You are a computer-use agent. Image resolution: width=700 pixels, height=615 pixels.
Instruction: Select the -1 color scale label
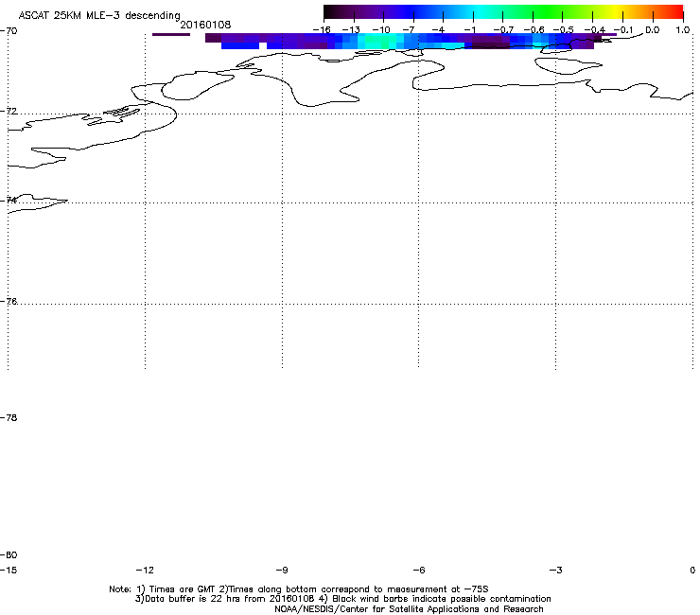tap(469, 30)
